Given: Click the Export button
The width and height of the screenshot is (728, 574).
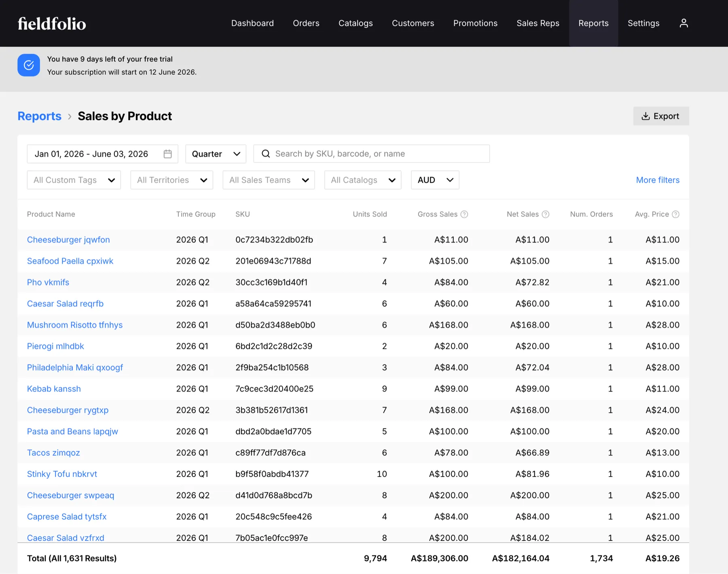Looking at the screenshot, I should coord(661,116).
